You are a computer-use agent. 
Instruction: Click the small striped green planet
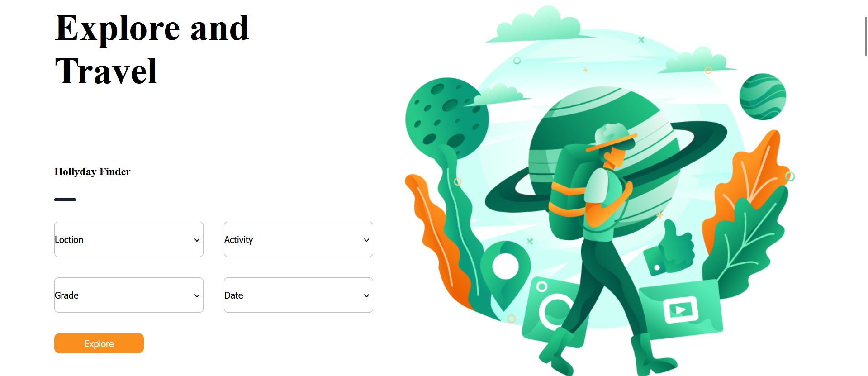coord(763,96)
